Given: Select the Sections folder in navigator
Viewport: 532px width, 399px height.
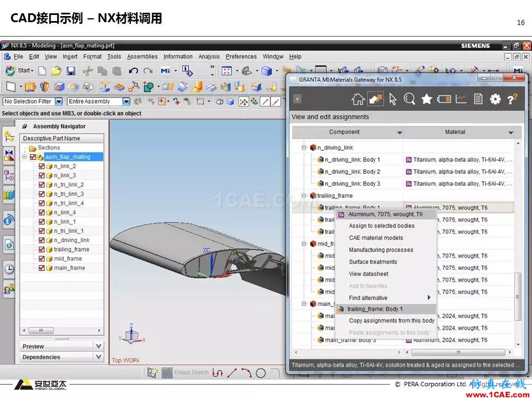Looking at the screenshot, I should point(44,148).
